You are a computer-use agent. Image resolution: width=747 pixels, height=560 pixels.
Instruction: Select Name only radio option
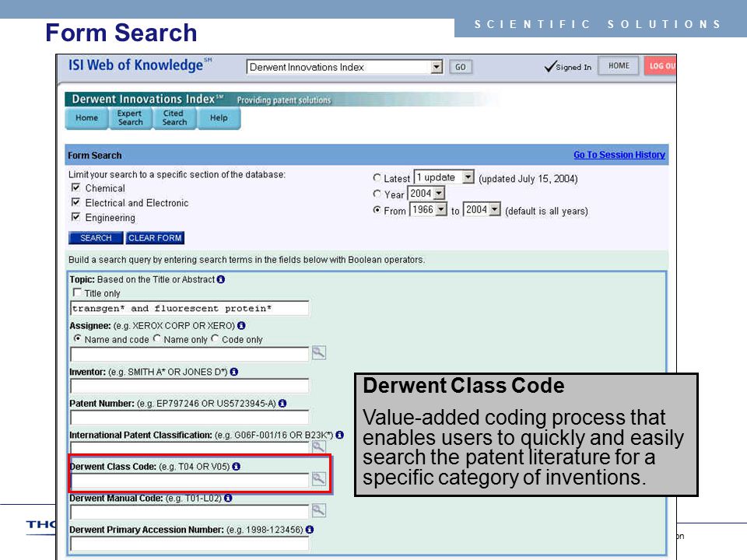(156, 338)
